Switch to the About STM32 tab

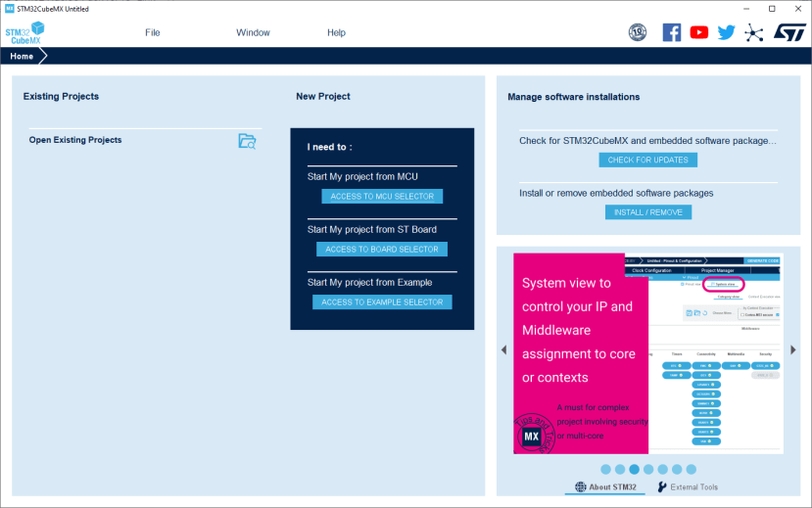(x=605, y=486)
